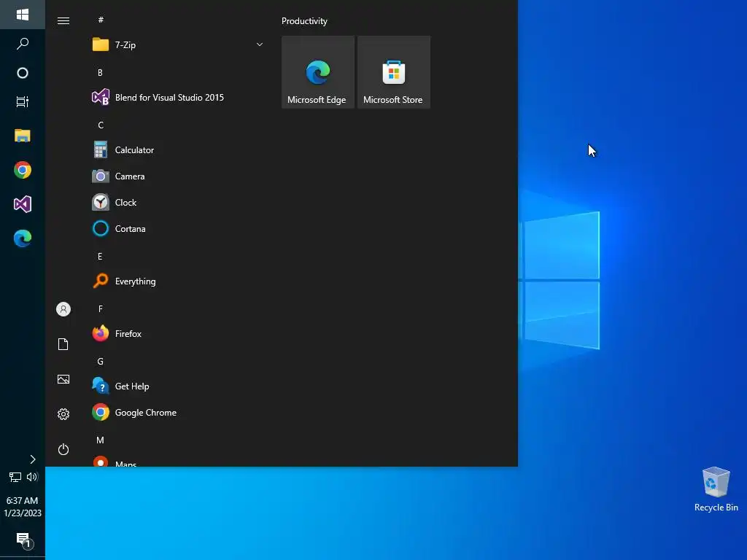Show hidden tray icons chevron
Screen dimensions: 747x560
click(x=32, y=459)
